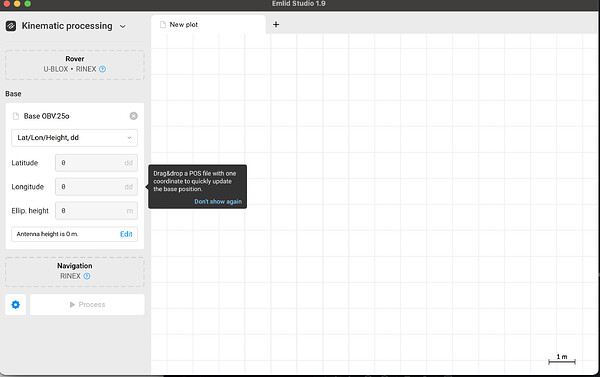Open Rover file help question icon

103,69
